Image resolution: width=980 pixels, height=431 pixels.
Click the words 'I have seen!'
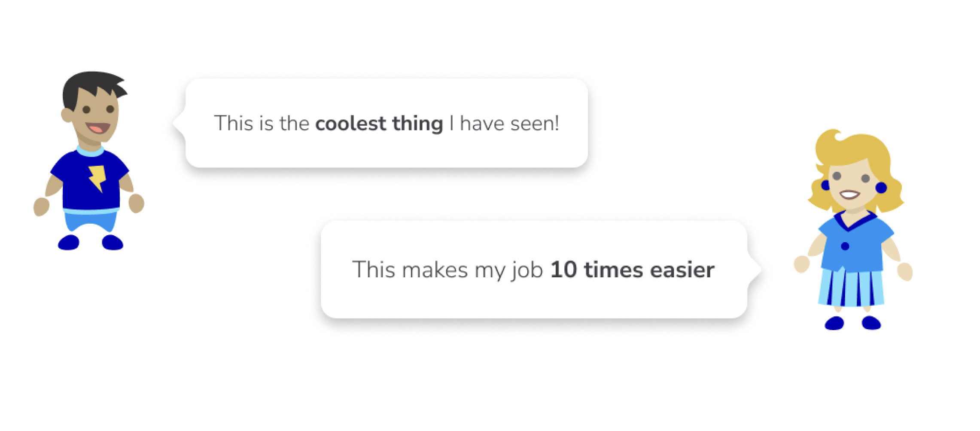point(504,124)
